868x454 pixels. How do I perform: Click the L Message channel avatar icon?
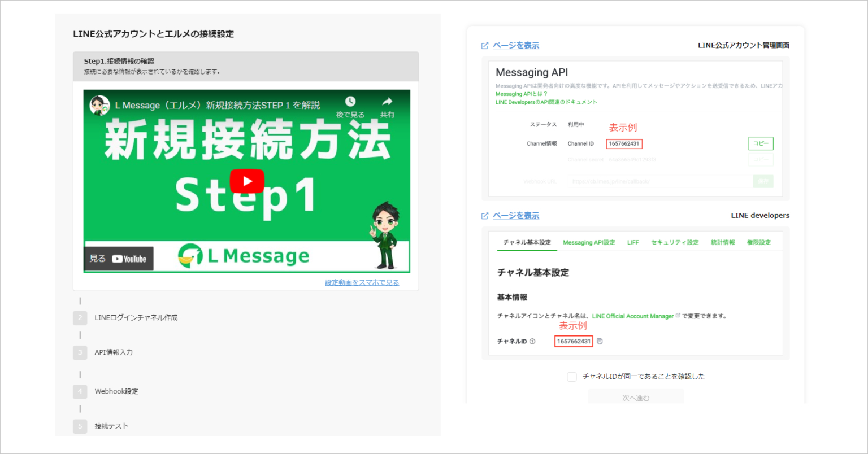pyautogui.click(x=99, y=105)
